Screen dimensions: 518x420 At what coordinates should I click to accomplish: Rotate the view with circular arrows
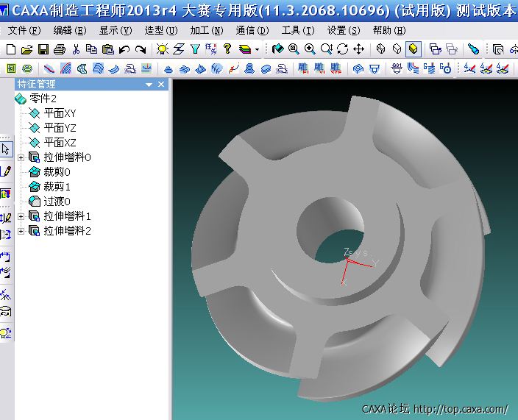click(x=343, y=49)
